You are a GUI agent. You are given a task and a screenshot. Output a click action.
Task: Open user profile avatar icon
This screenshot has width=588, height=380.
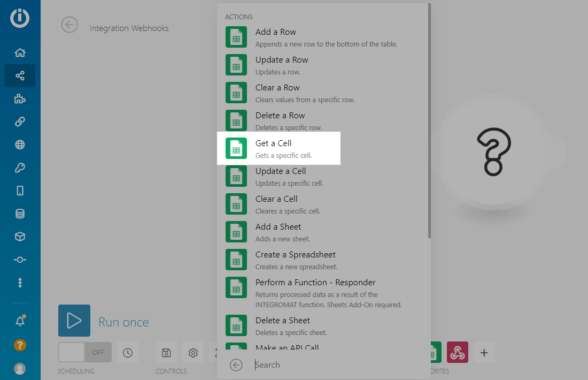(x=20, y=369)
